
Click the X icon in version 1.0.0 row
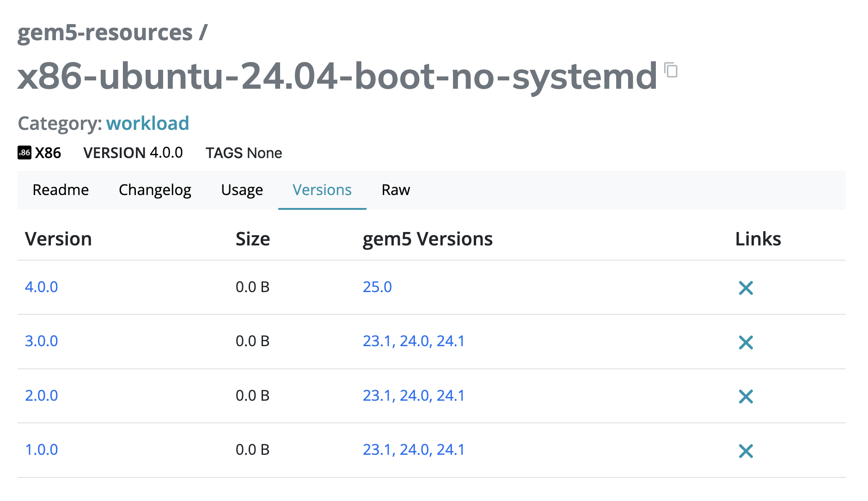[x=746, y=451]
